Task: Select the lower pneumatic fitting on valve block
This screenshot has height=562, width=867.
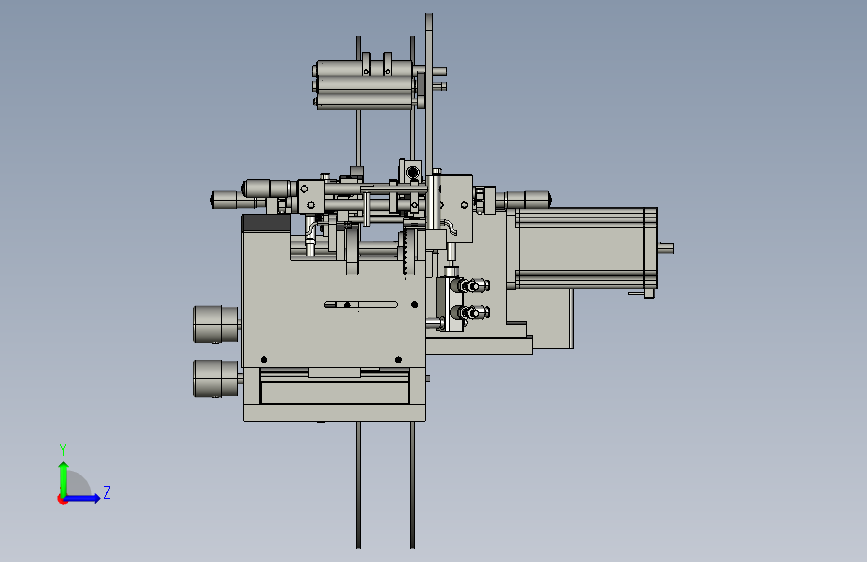Action: click(x=471, y=313)
